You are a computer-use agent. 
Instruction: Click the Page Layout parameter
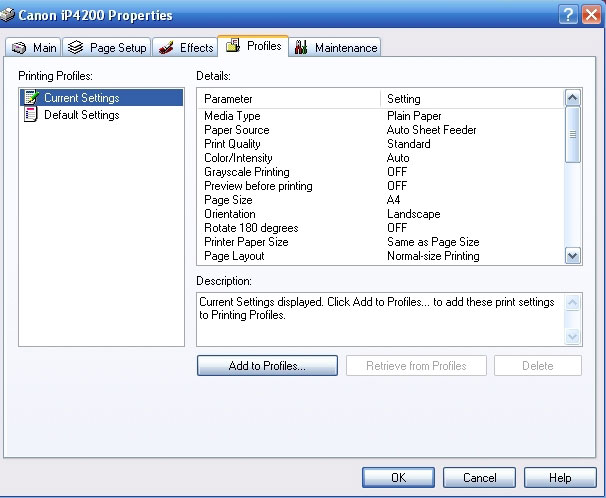click(234, 256)
